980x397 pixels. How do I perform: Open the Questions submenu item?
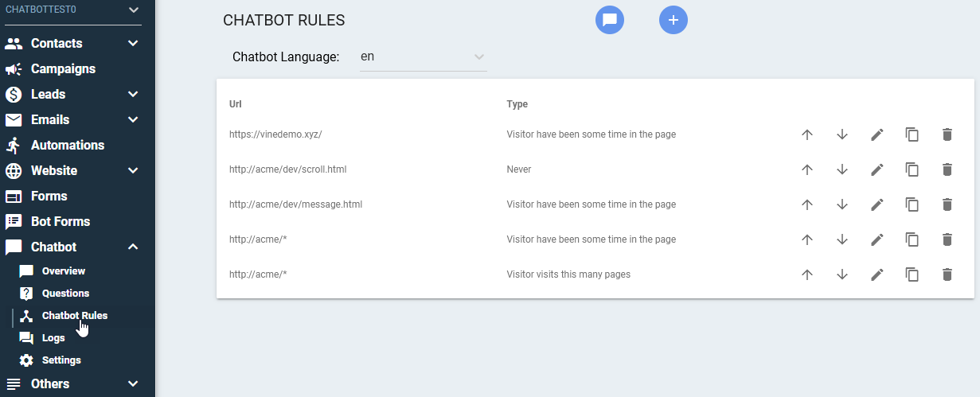(65, 294)
